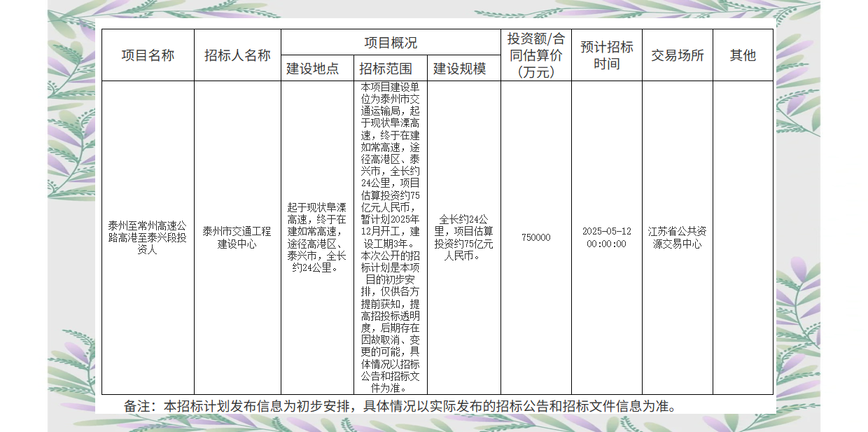
Task: Select the 投资额/合同估算价(万元) header
Action: coord(536,55)
